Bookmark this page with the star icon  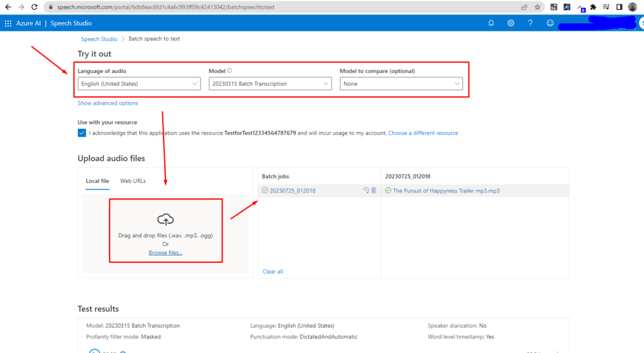(x=537, y=7)
